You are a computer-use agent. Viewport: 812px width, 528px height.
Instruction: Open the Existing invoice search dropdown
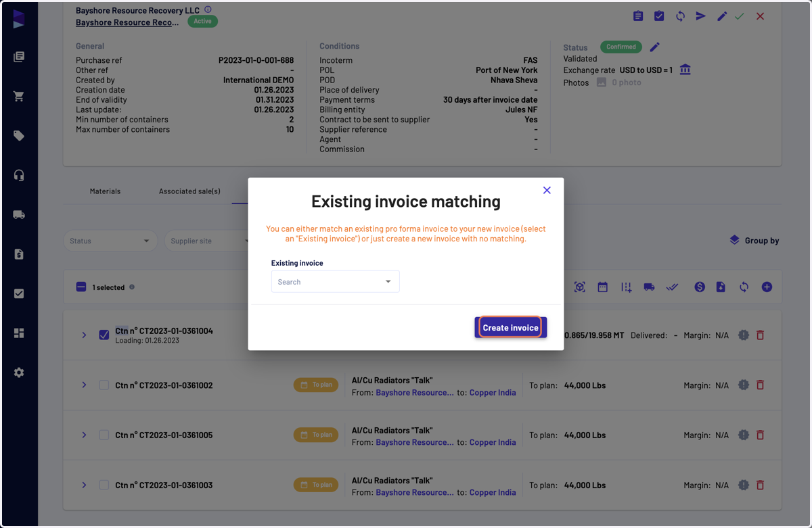335,282
